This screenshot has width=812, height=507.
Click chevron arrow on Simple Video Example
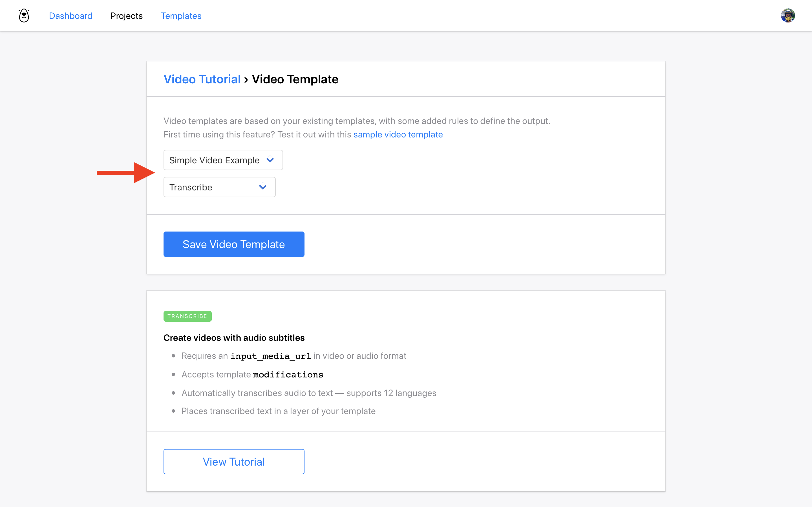270,160
